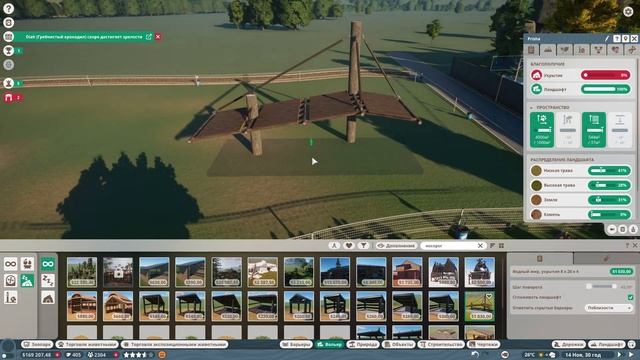Screen dimensions: 640x360
Task: Rename habitat using the pencil icon
Action: [607, 39]
